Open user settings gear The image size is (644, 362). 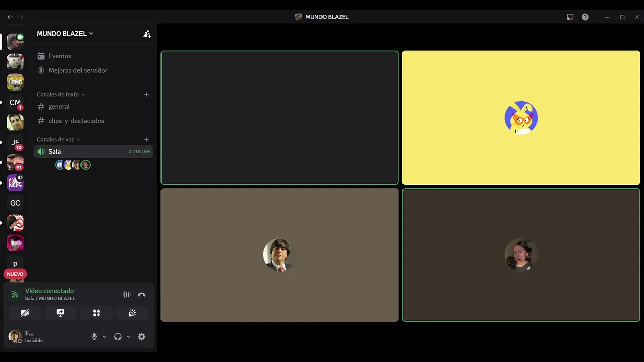tap(142, 337)
